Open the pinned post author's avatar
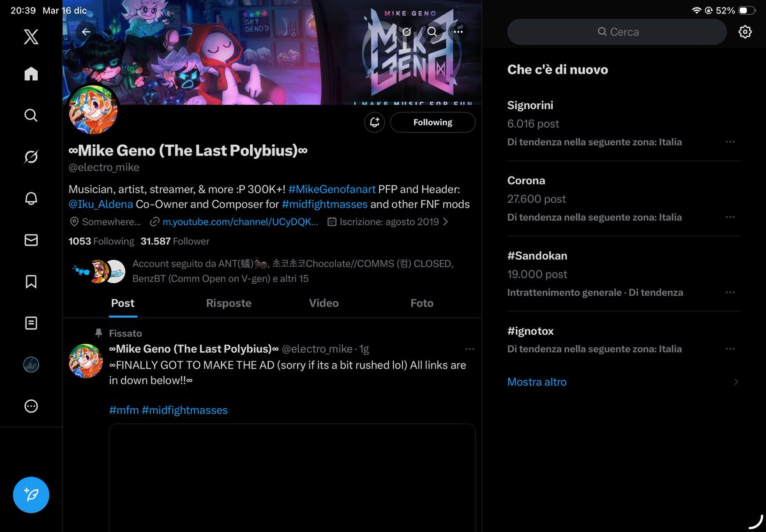766x532 pixels. tap(86, 361)
